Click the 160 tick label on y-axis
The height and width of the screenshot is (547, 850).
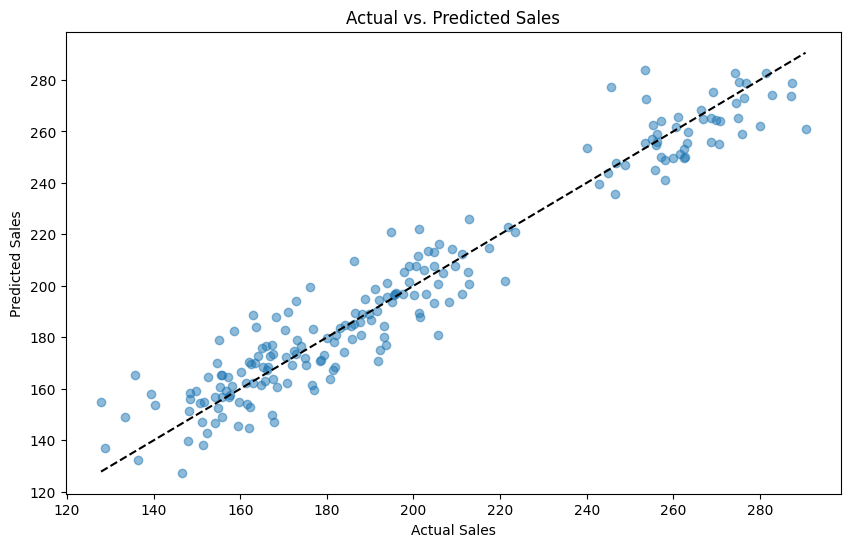[44, 389]
